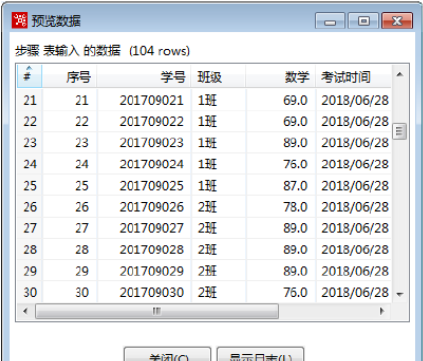Click the horizontal scrollbar left arrow
This screenshot has height=361, width=423.
pos(25,311)
